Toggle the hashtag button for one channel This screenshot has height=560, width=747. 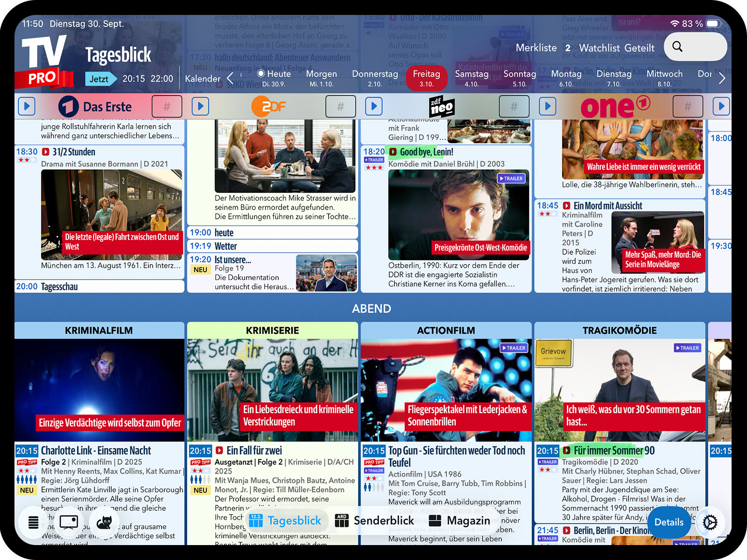[687, 106]
